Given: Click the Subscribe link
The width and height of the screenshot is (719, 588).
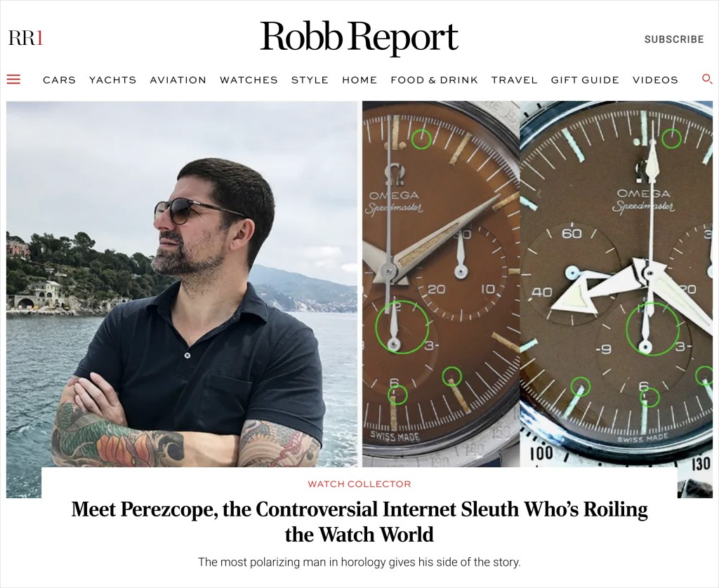Looking at the screenshot, I should [673, 39].
